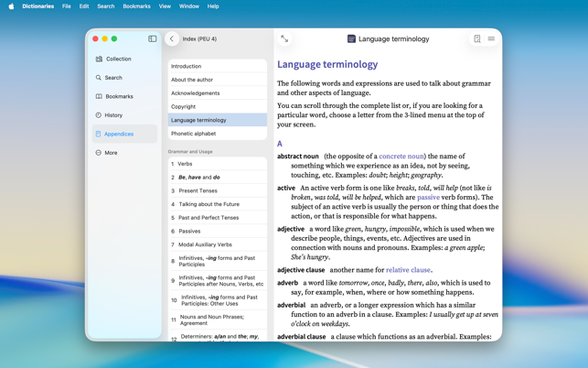Click the letter A section heading
This screenshot has width=588, height=368.
280,144
